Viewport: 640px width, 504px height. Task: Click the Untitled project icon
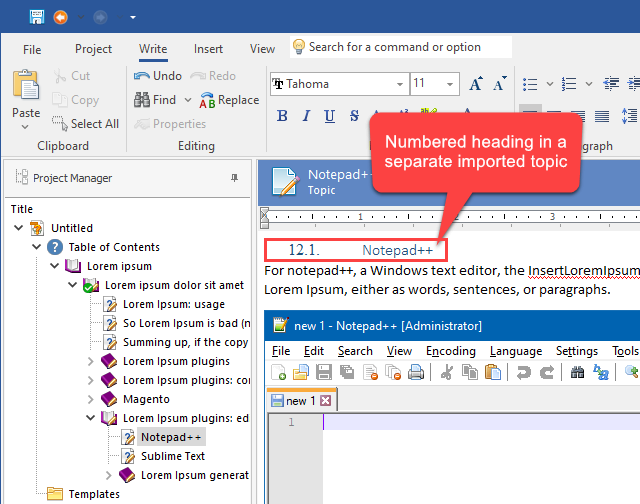click(x=37, y=228)
